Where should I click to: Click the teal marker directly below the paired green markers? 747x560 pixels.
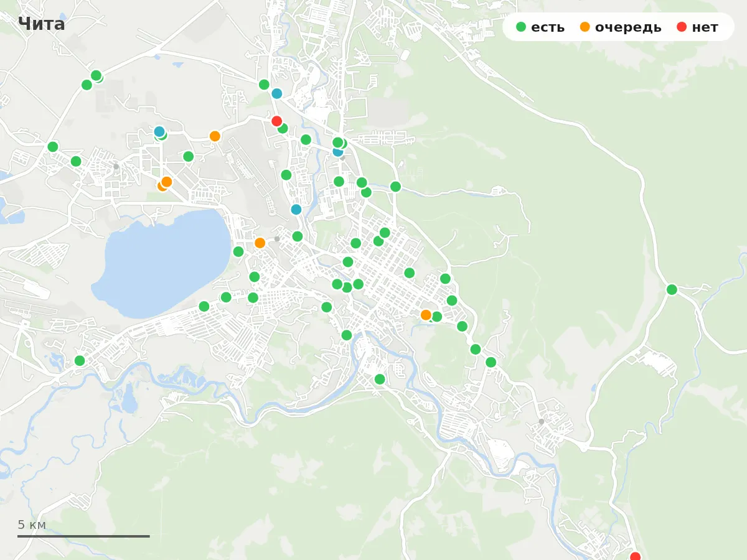[x=337, y=152]
